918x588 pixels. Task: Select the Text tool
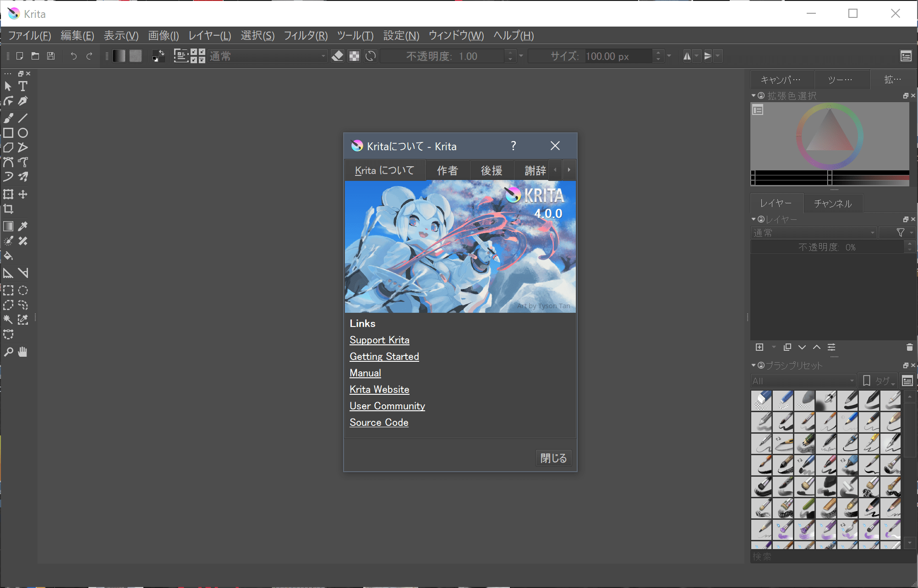coord(22,86)
